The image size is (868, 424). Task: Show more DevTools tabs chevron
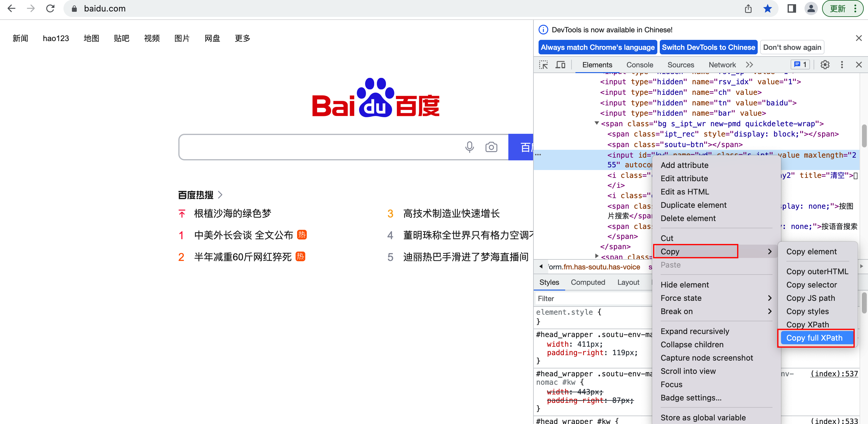tap(749, 65)
